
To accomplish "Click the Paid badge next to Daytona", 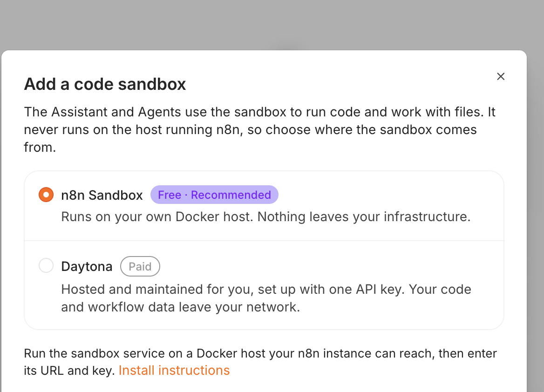I will pyautogui.click(x=140, y=266).
